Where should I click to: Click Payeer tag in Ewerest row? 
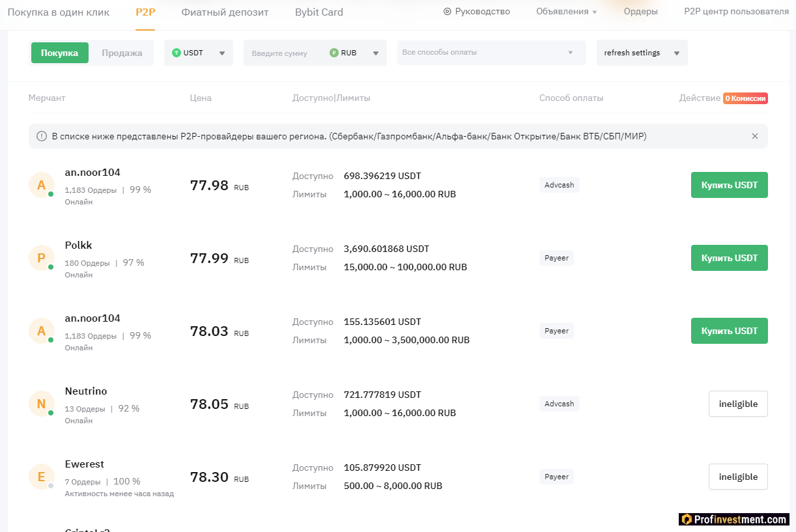point(557,477)
